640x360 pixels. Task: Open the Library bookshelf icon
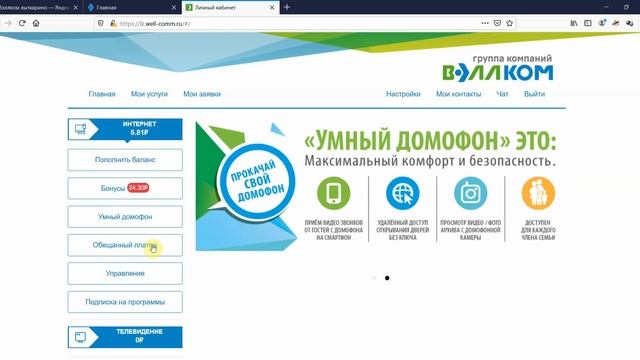pyautogui.click(x=573, y=23)
